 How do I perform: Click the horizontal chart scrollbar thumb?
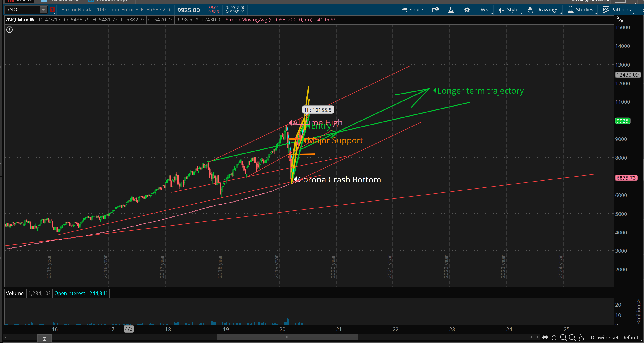pyautogui.click(x=287, y=337)
